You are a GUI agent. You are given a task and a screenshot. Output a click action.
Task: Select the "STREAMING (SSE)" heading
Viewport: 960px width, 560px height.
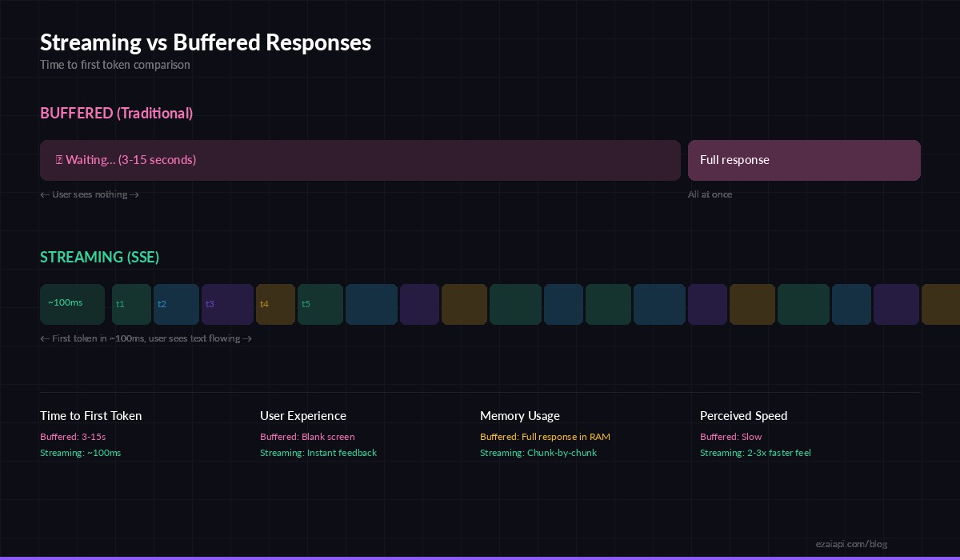[x=99, y=257]
